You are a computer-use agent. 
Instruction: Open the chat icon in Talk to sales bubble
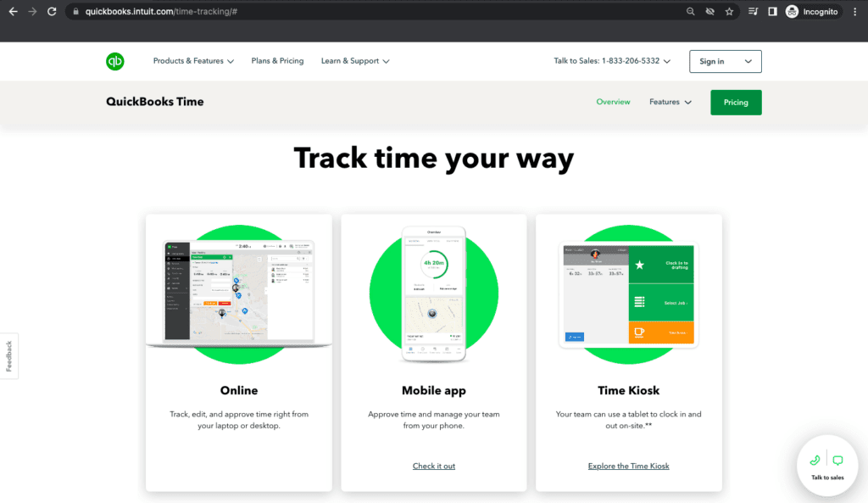coord(837,459)
